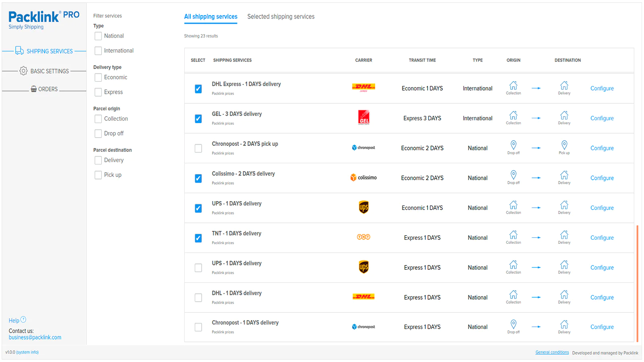
Task: Uncheck the GEL 3 DAYS delivery service
Action: pyautogui.click(x=198, y=119)
